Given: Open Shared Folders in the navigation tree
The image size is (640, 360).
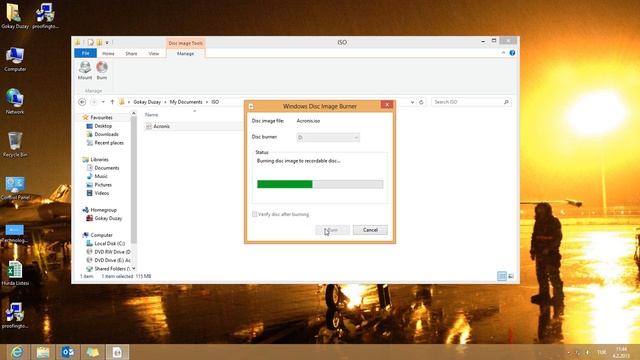Looking at the screenshot, I should coord(111,269).
